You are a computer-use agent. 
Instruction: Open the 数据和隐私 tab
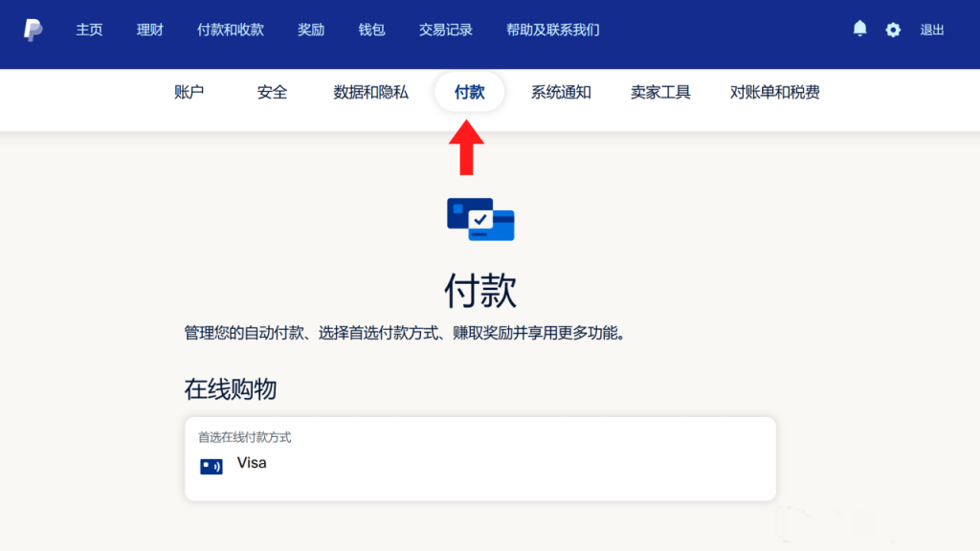coord(370,93)
